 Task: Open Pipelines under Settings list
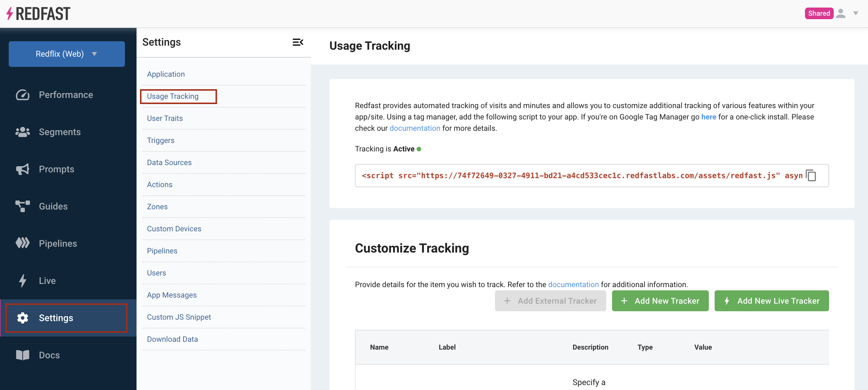coord(162,251)
